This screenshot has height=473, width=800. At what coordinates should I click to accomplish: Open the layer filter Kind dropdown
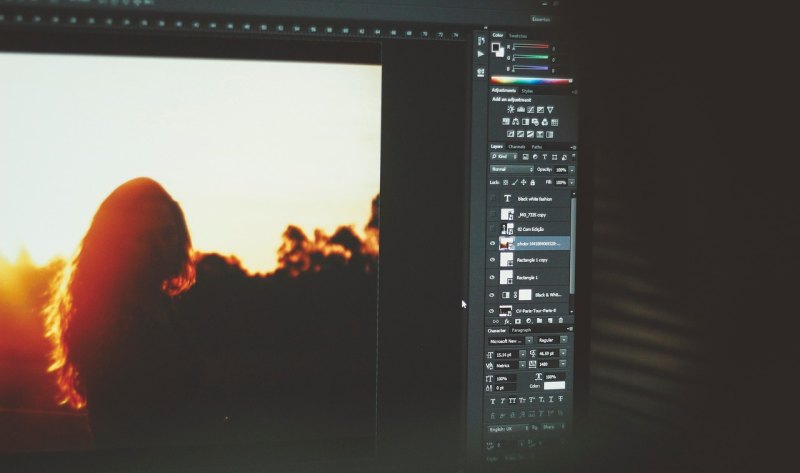(504, 157)
